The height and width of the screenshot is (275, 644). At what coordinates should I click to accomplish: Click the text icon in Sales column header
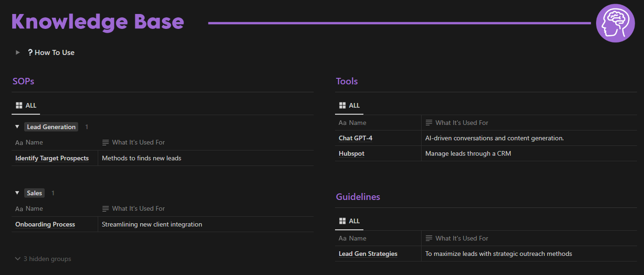(x=106, y=209)
